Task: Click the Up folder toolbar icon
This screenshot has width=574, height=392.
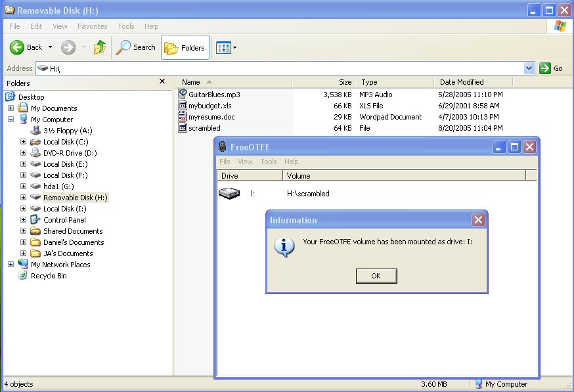Action: pos(100,47)
